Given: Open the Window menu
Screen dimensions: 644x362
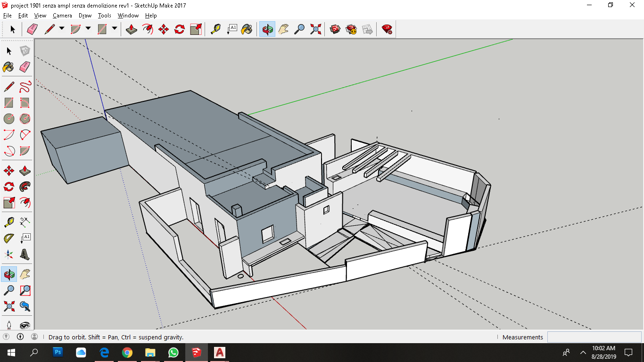Looking at the screenshot, I should (x=128, y=16).
